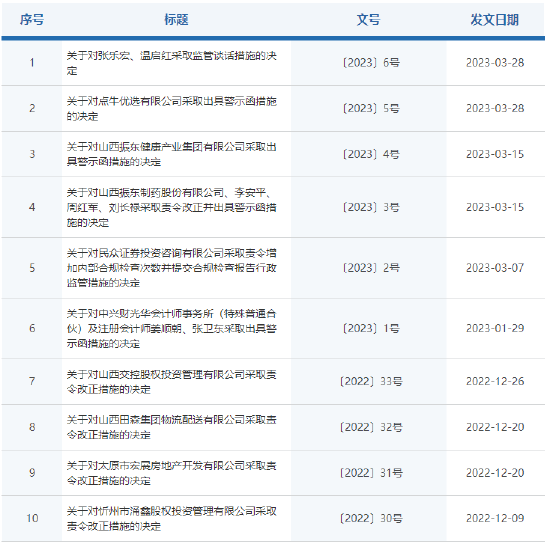The width and height of the screenshot is (550, 544).
Task: Open the notice about 点牛优选有限公司 警示函
Action: (x=172, y=109)
